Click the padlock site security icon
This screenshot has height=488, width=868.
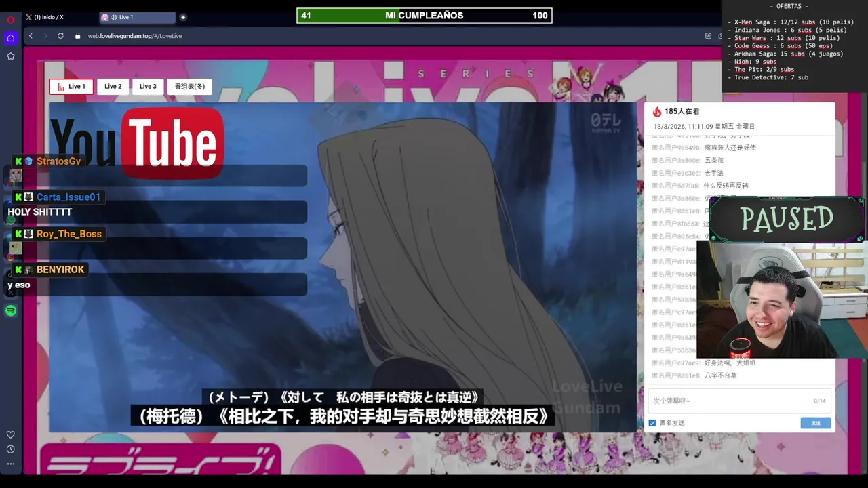77,36
